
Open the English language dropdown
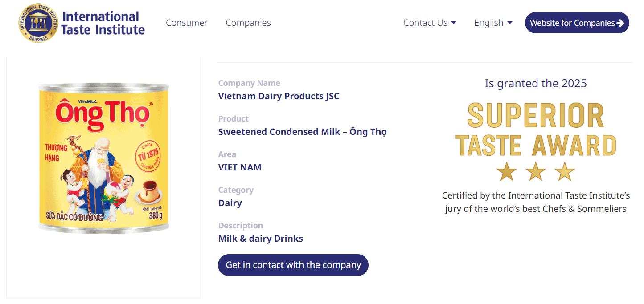pos(493,23)
